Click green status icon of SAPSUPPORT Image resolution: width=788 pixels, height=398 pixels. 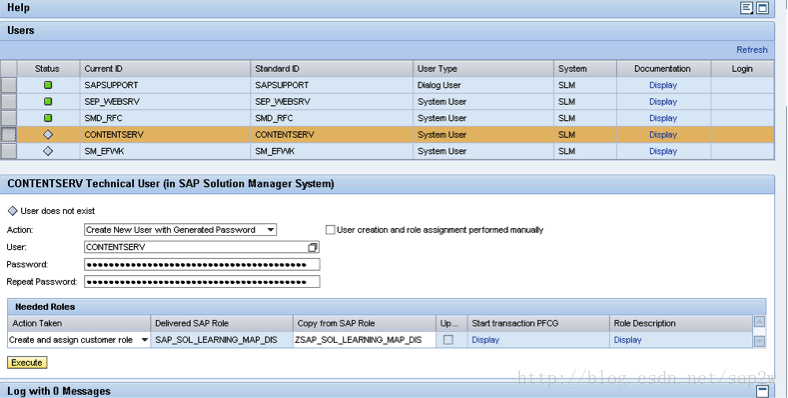(x=48, y=85)
